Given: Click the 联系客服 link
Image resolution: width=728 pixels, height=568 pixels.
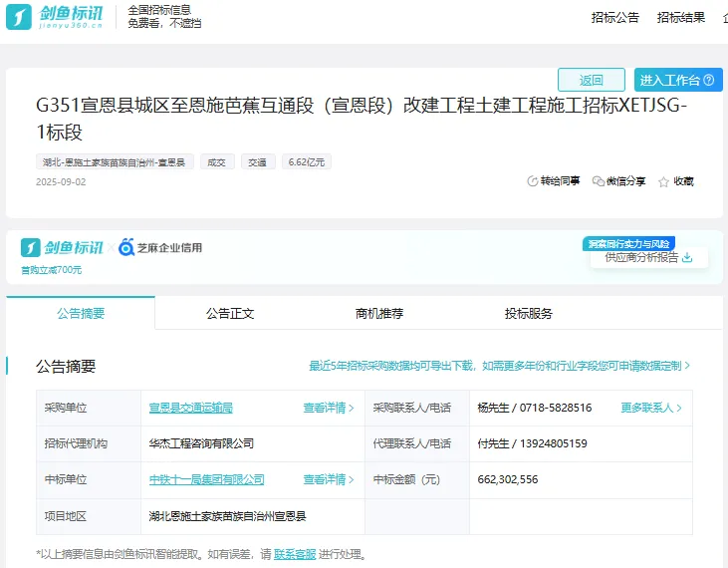Looking at the screenshot, I should pyautogui.click(x=295, y=554).
